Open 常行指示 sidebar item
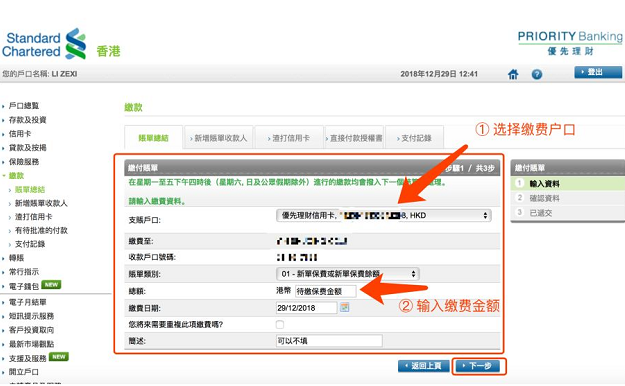This screenshot has width=625, height=386. coord(24,272)
